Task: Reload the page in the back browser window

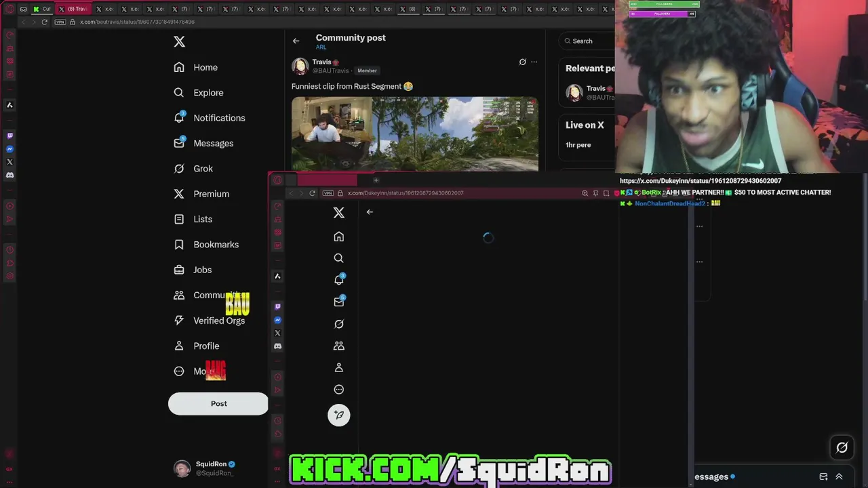Action: pyautogui.click(x=45, y=22)
